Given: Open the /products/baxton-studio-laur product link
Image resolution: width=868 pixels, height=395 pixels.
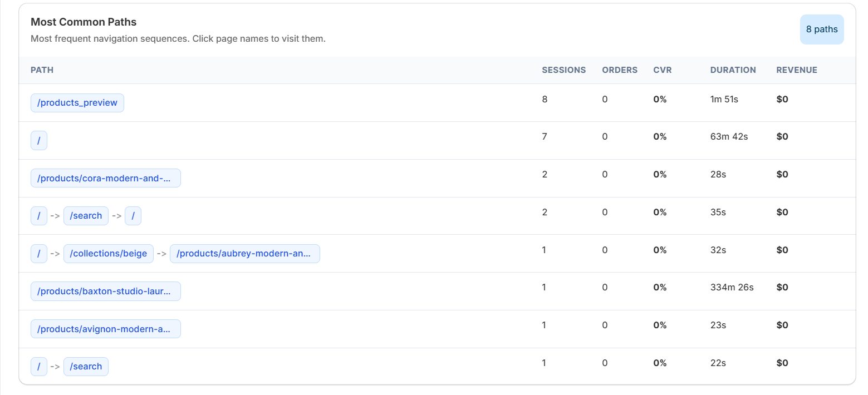Looking at the screenshot, I should pos(105,291).
